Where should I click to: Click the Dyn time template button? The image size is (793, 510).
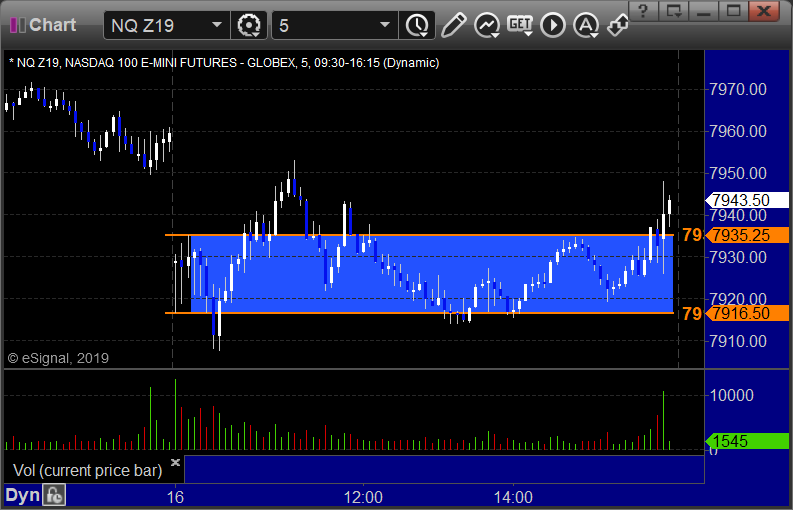click(23, 496)
